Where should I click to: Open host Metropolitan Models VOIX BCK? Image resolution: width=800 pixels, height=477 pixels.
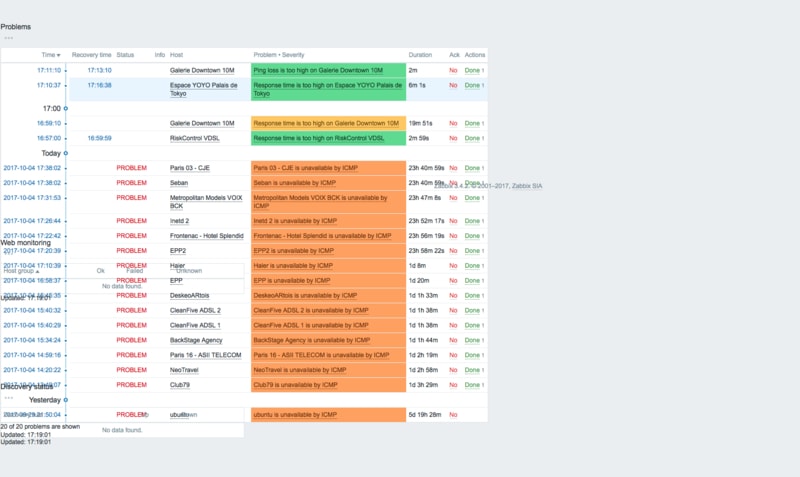click(x=206, y=202)
